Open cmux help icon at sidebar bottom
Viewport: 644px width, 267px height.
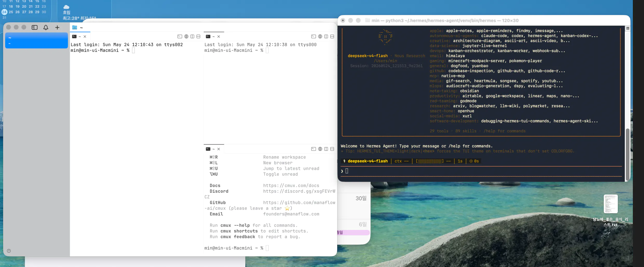pyautogui.click(x=9, y=251)
